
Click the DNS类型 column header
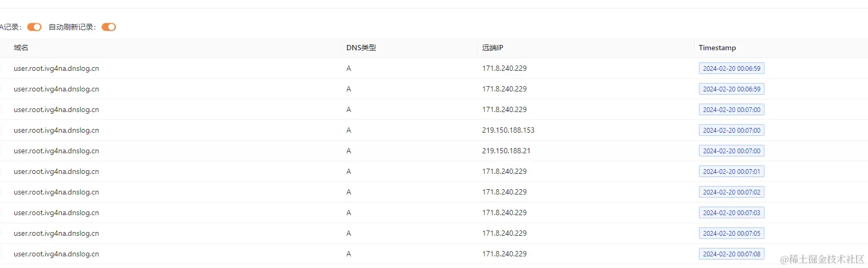361,48
